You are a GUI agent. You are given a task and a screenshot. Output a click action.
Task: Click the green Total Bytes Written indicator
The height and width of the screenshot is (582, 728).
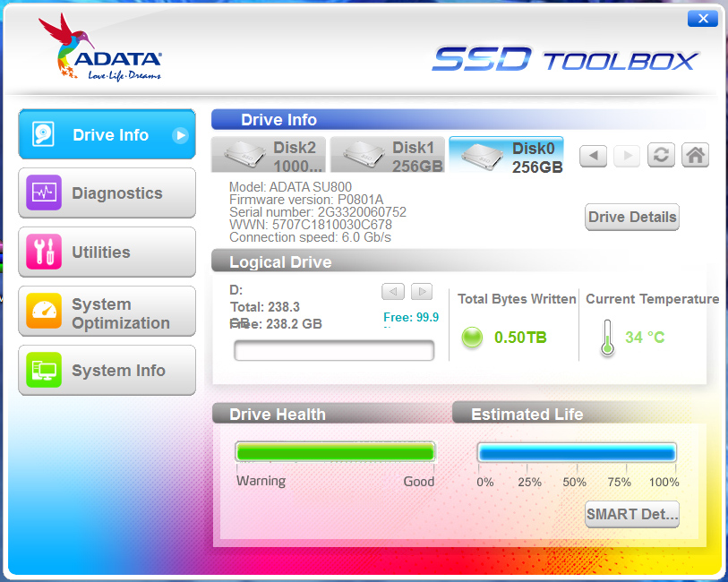(x=472, y=338)
